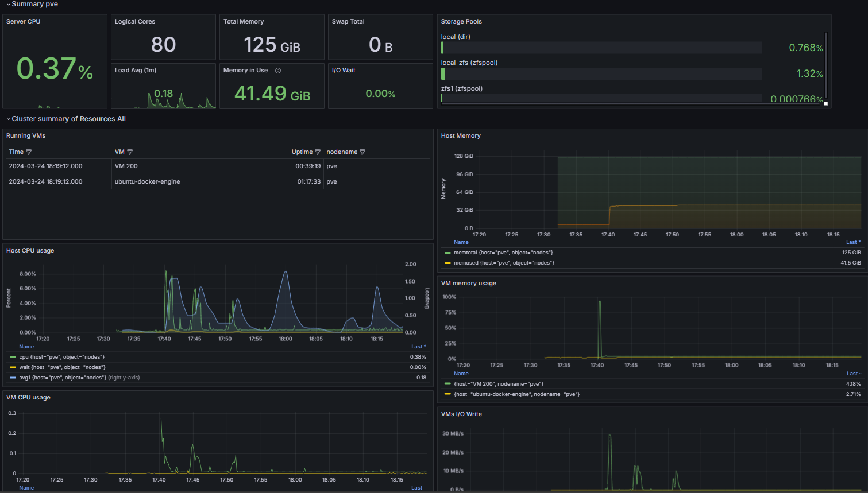The height and width of the screenshot is (493, 868).
Task: Open Total Memory panel title
Action: [244, 21]
